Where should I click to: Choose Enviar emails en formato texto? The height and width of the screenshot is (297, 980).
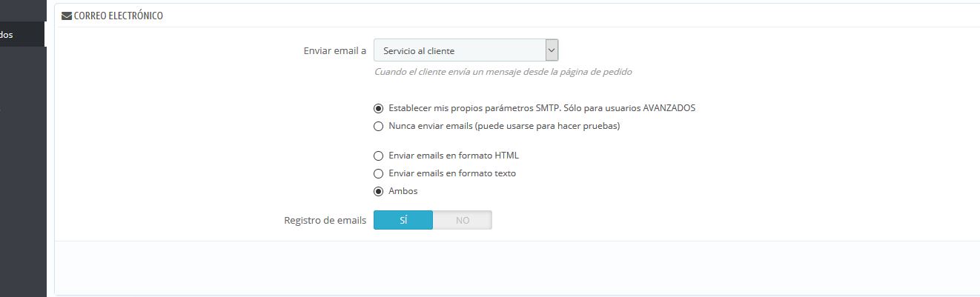(379, 173)
